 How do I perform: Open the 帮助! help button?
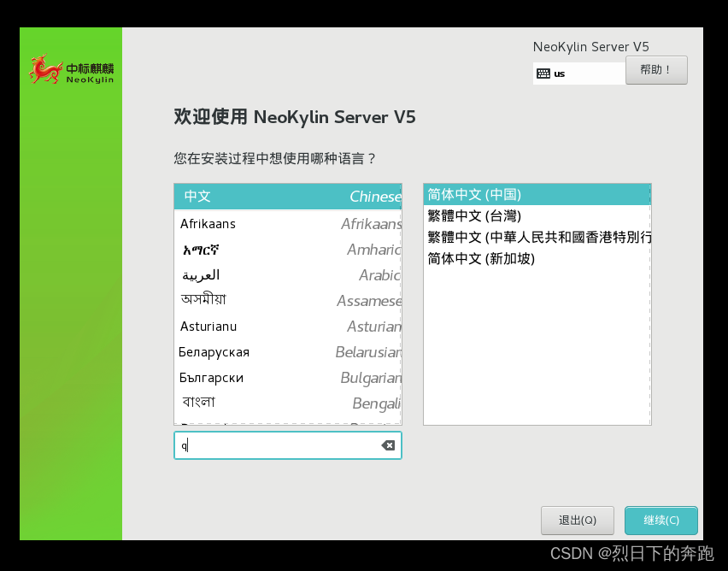tap(656, 70)
